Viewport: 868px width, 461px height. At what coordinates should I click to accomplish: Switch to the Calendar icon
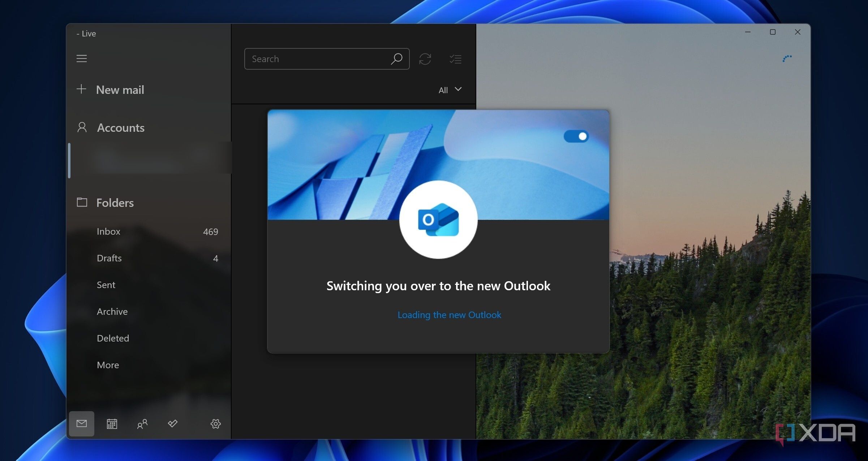coord(112,424)
